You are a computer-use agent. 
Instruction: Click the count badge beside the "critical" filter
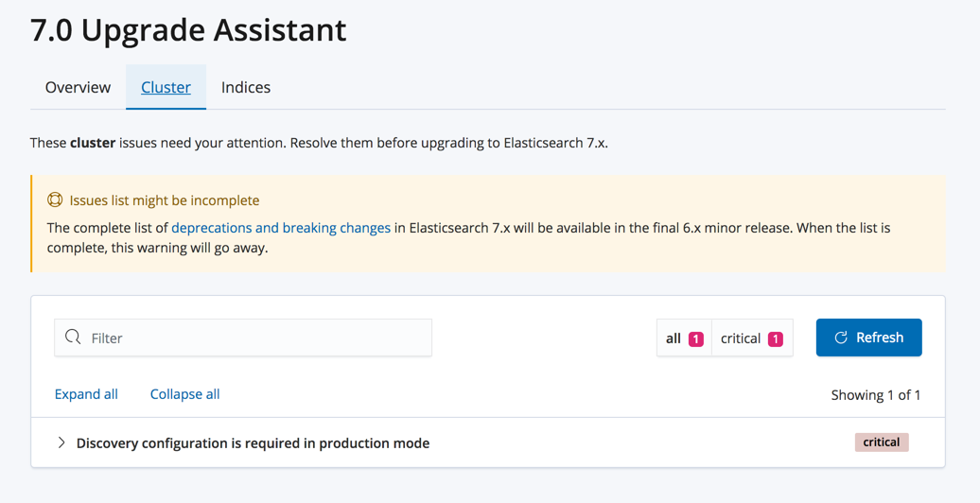coord(776,338)
